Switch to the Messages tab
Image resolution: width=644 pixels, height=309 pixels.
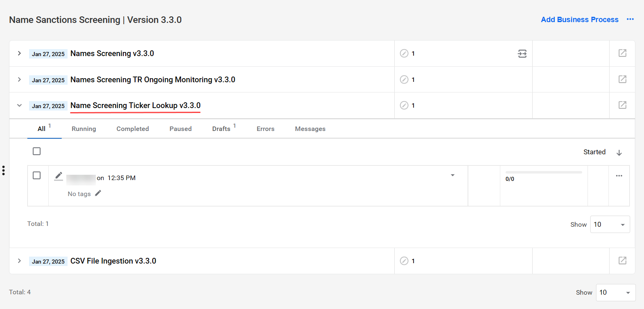click(310, 129)
